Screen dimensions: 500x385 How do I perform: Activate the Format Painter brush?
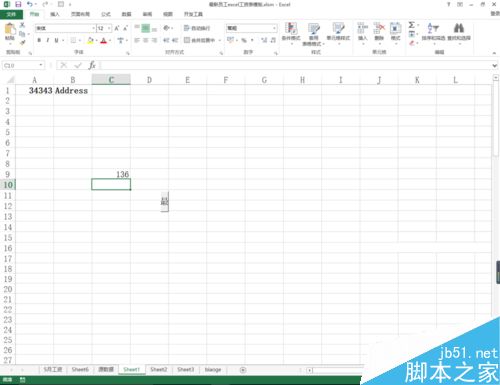pyautogui.click(x=22, y=42)
